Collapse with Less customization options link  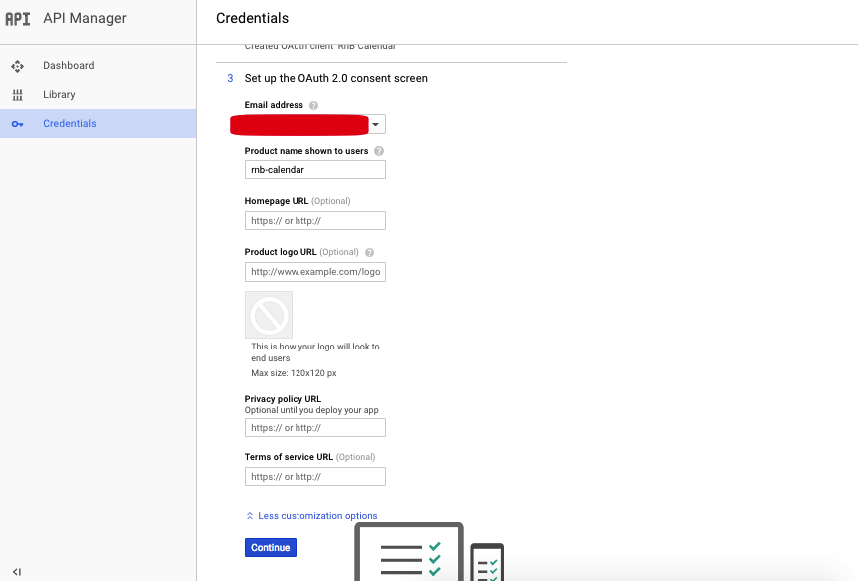pyautogui.click(x=317, y=516)
